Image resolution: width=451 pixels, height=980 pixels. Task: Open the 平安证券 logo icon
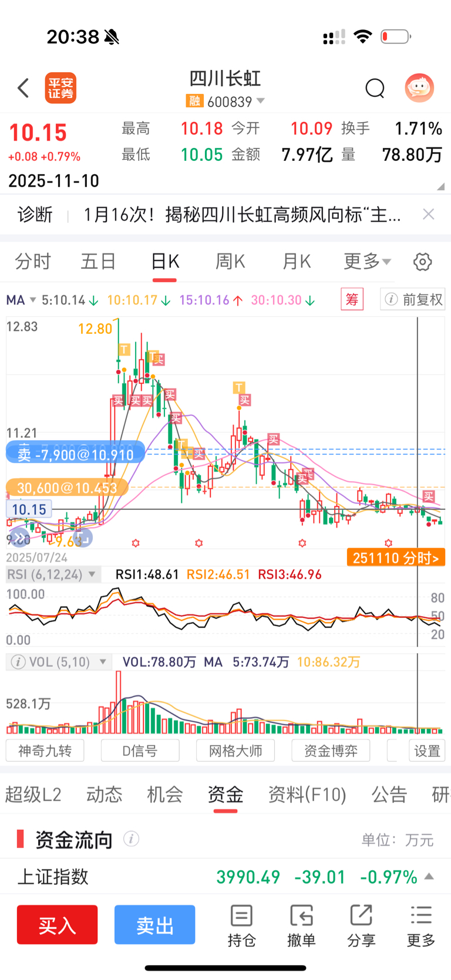point(60,89)
